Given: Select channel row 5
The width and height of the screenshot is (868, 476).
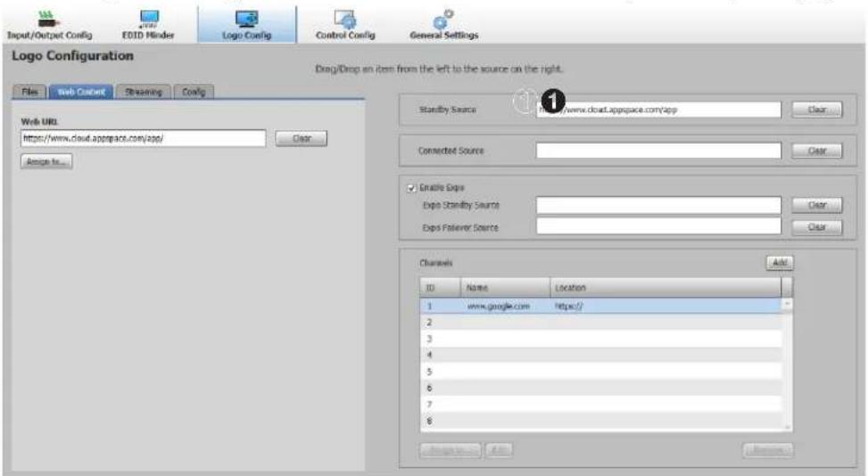Looking at the screenshot, I should point(601,372).
